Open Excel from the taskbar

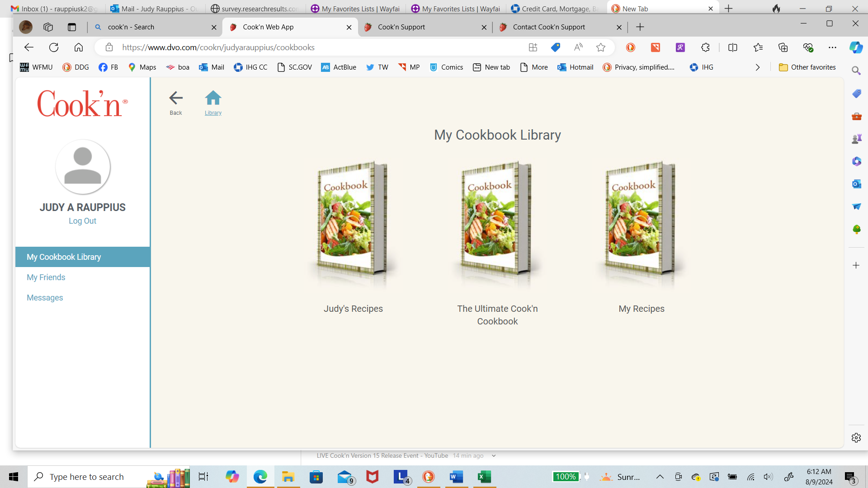pyautogui.click(x=484, y=477)
